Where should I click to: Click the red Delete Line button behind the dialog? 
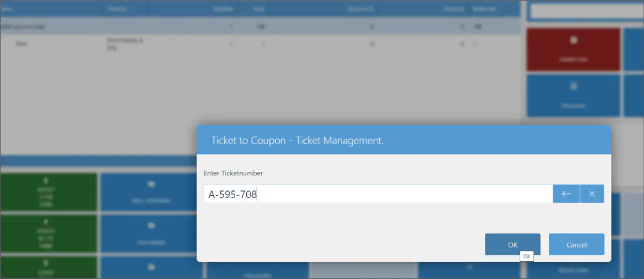click(573, 49)
